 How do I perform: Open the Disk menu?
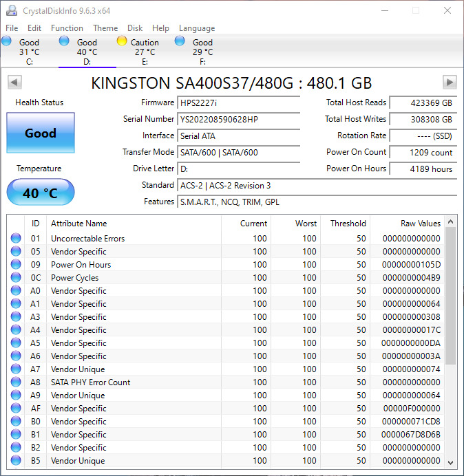pyautogui.click(x=135, y=28)
